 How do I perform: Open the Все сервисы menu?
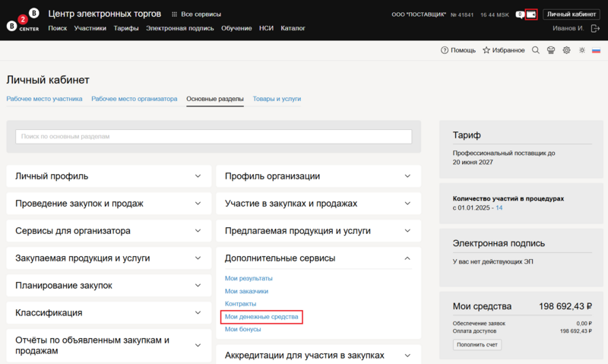point(197,14)
